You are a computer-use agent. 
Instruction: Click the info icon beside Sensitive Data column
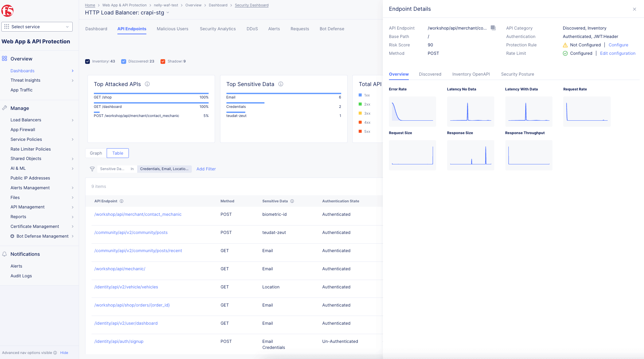pyautogui.click(x=292, y=201)
